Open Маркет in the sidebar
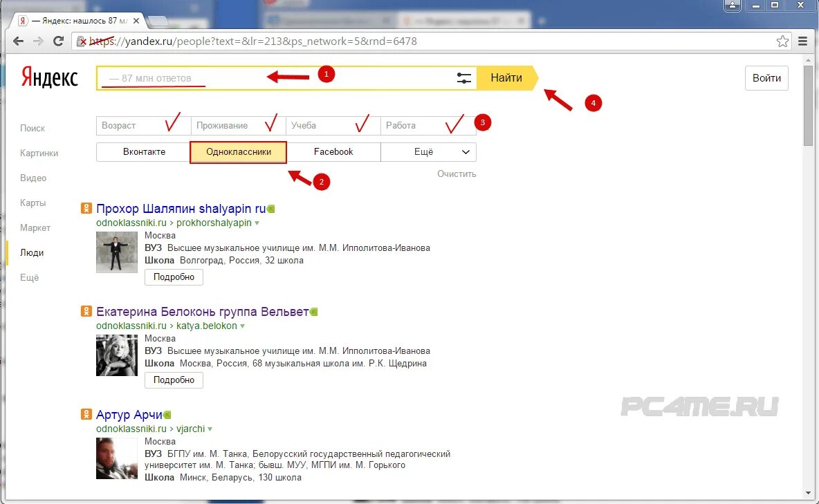The height and width of the screenshot is (504, 819). tap(35, 227)
